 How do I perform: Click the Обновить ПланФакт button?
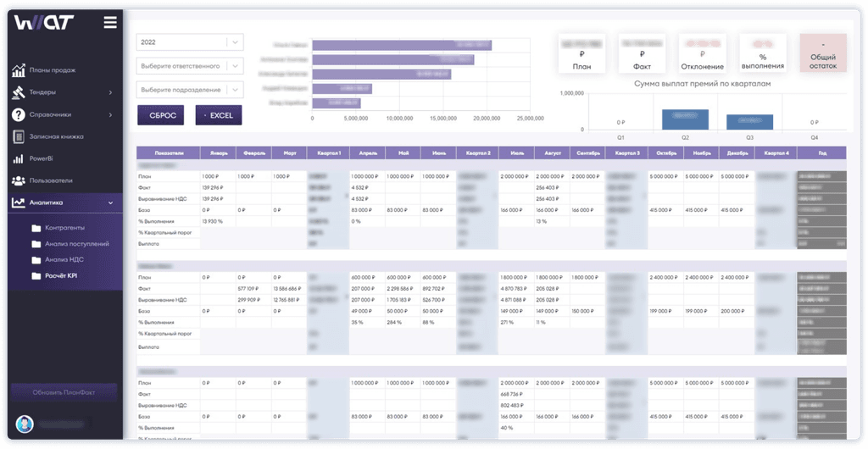point(64,392)
